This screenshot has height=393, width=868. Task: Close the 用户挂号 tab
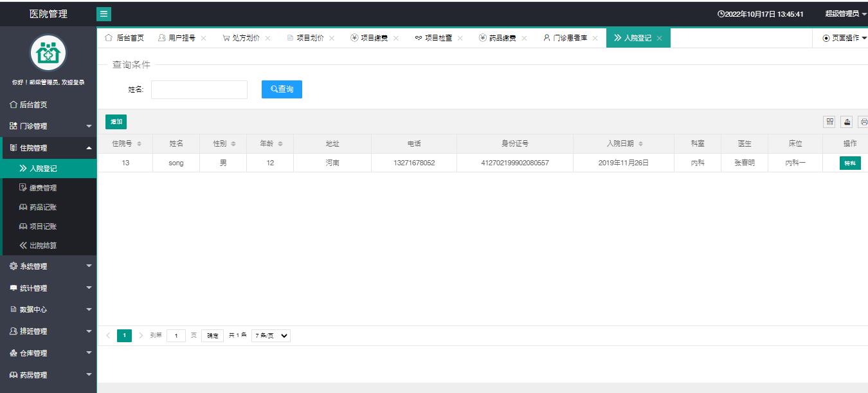204,38
